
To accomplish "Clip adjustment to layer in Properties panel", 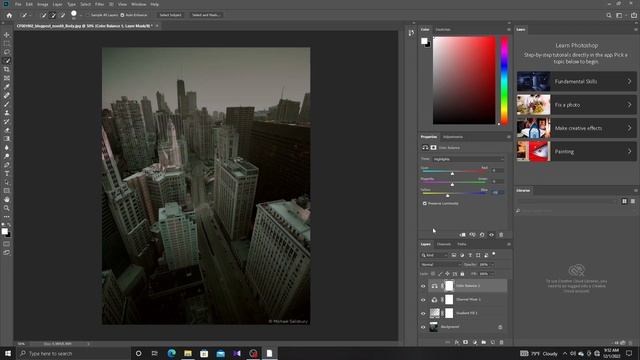I will click(x=462, y=235).
